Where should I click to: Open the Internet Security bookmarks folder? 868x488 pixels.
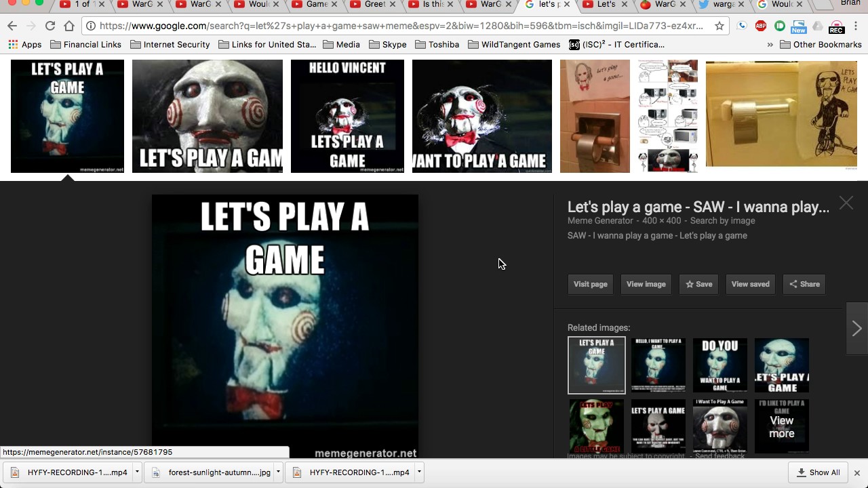tap(170, 45)
